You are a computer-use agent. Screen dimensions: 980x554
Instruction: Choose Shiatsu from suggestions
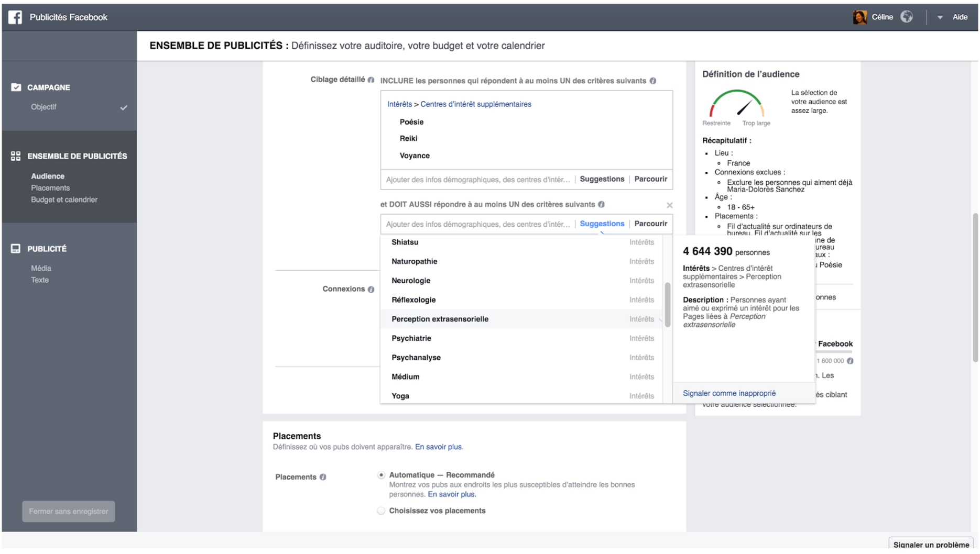pyautogui.click(x=522, y=242)
